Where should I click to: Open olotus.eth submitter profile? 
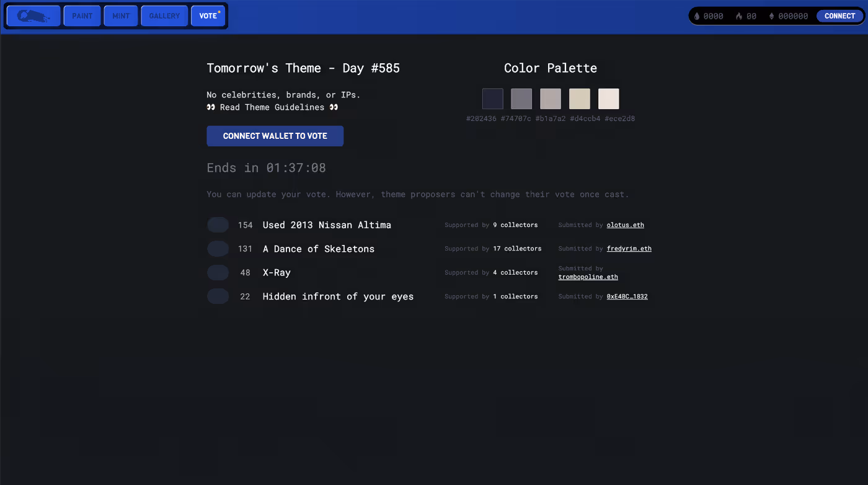(621, 225)
